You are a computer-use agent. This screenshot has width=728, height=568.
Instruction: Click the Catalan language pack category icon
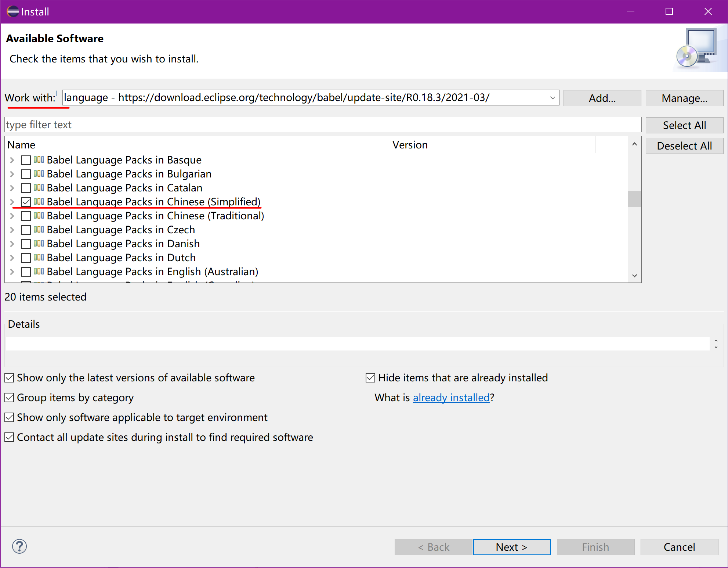(39, 188)
